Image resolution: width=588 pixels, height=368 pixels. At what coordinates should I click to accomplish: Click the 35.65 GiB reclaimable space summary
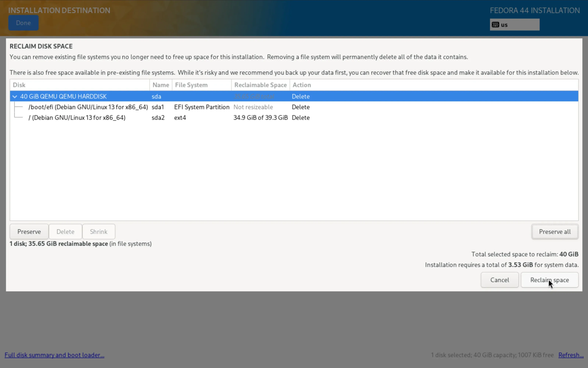point(81,244)
